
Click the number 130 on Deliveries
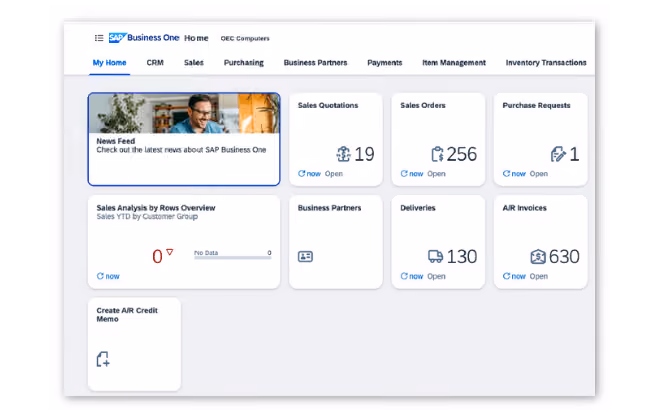[462, 256]
